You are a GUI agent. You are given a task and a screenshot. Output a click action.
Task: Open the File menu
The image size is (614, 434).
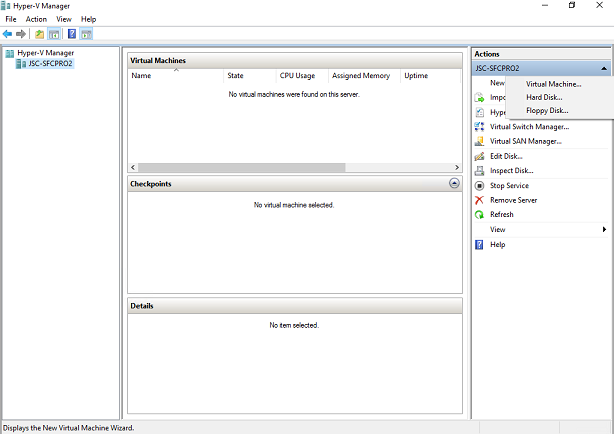click(11, 19)
